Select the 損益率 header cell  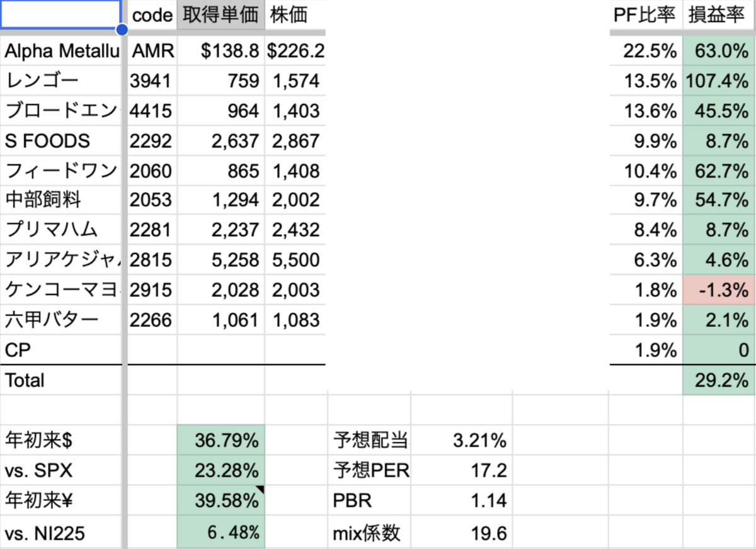[719, 15]
